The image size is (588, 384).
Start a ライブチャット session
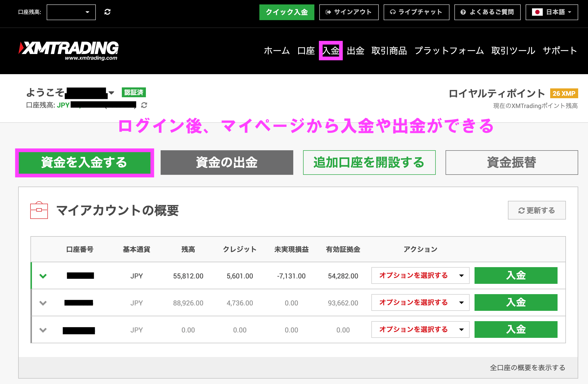(x=416, y=12)
